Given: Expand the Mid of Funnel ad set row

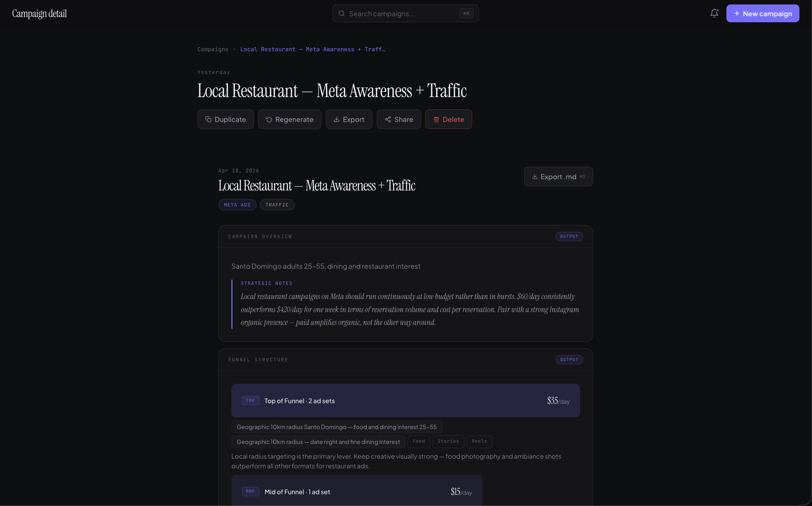Looking at the screenshot, I should point(357,492).
